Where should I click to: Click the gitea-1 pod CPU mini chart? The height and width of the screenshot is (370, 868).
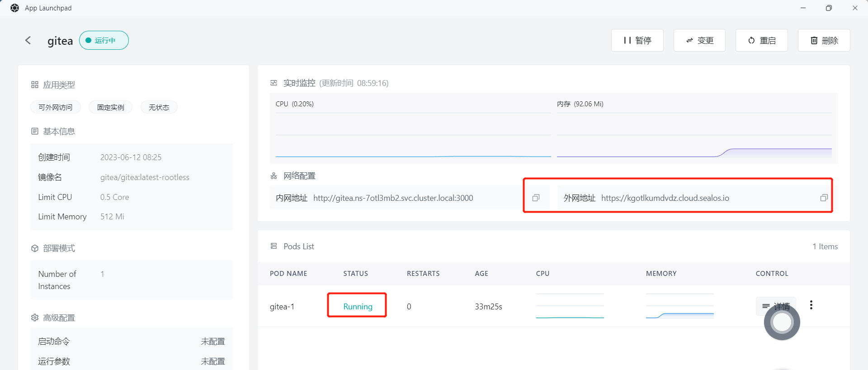pos(570,306)
